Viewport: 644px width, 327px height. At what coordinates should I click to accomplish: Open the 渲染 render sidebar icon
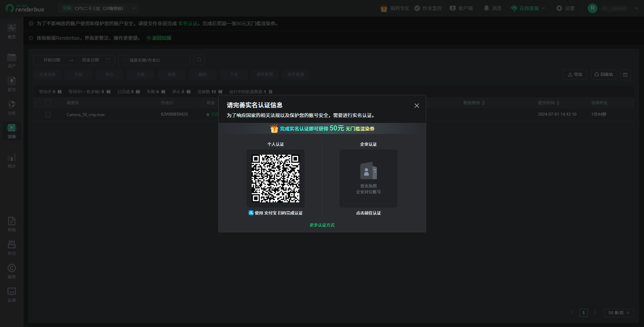point(12,131)
